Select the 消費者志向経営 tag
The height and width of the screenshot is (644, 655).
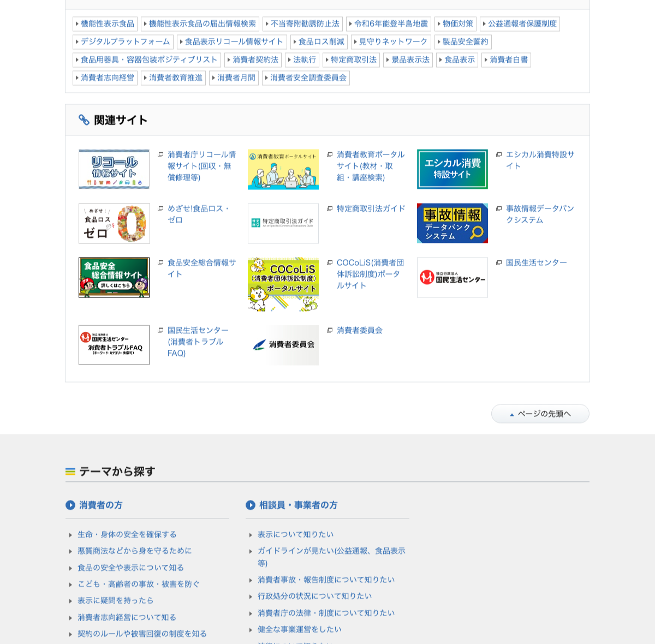105,78
